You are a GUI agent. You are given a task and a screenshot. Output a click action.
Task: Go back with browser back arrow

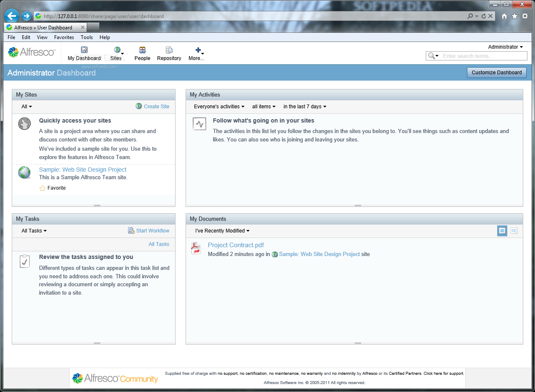12,16
